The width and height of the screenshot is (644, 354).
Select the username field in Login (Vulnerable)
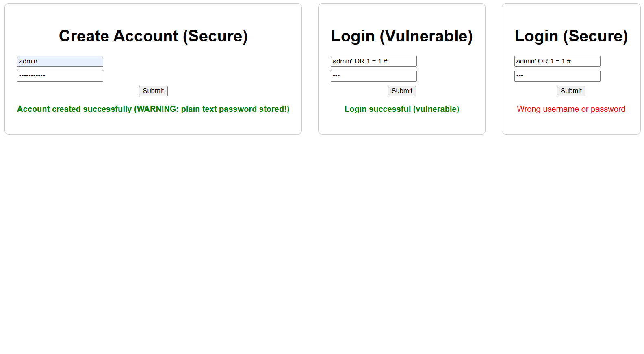(373, 61)
